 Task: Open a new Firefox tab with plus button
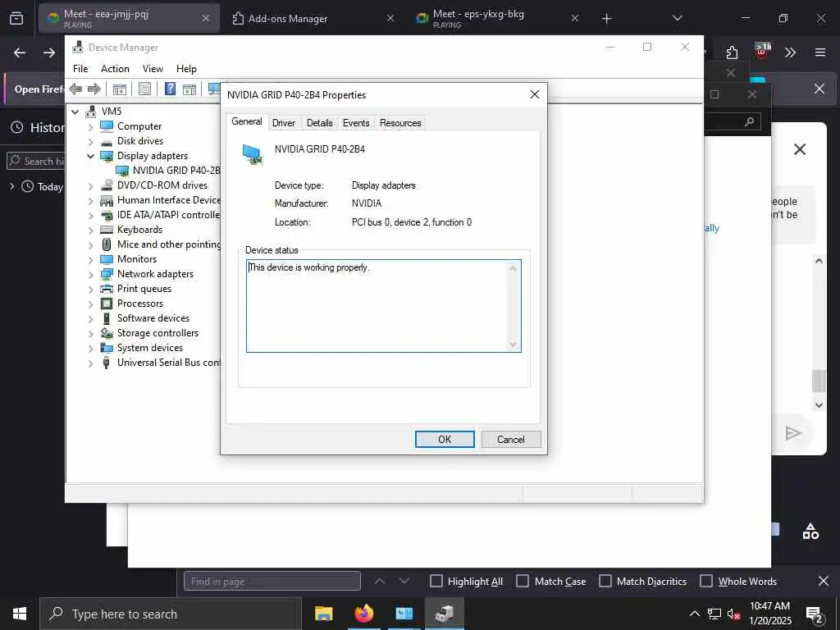[x=606, y=19]
